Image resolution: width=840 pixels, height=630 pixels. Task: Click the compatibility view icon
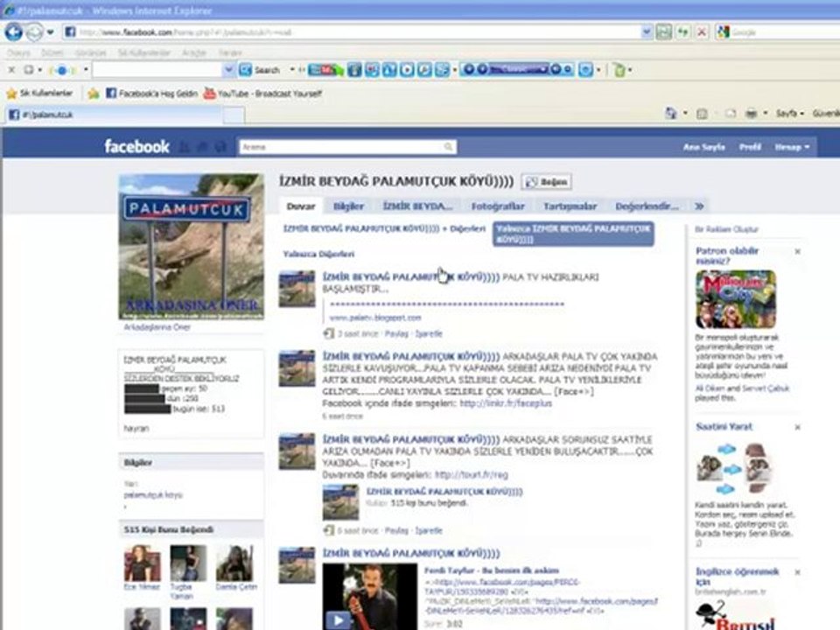(664, 32)
